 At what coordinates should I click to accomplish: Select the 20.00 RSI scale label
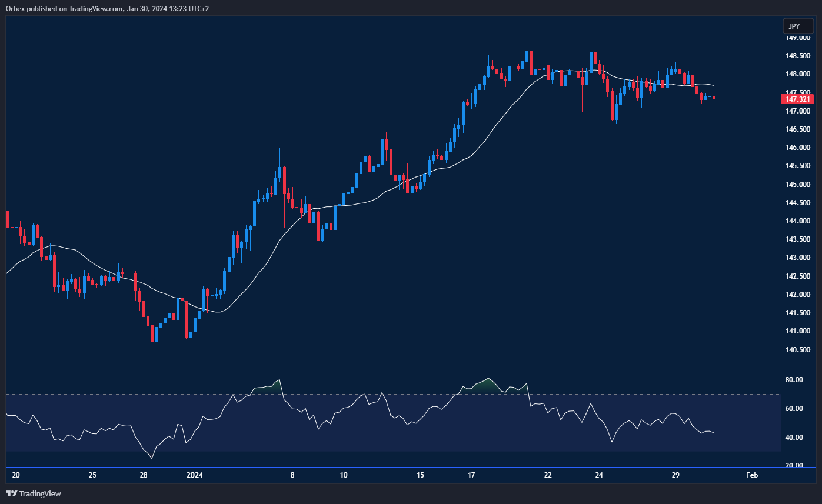[x=794, y=466]
